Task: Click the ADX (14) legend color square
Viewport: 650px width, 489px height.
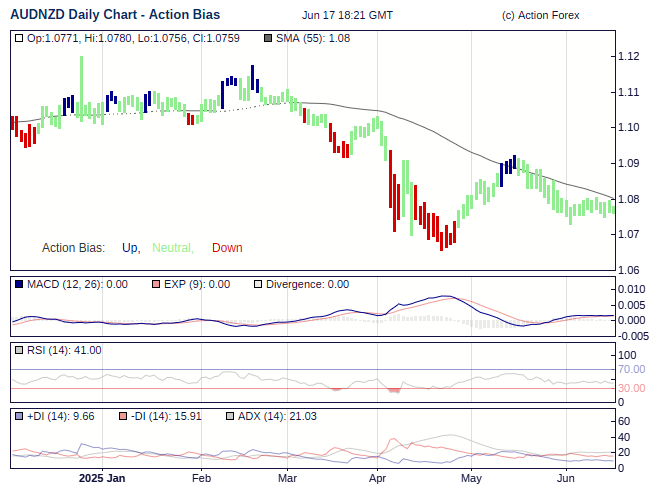Action: 229,416
